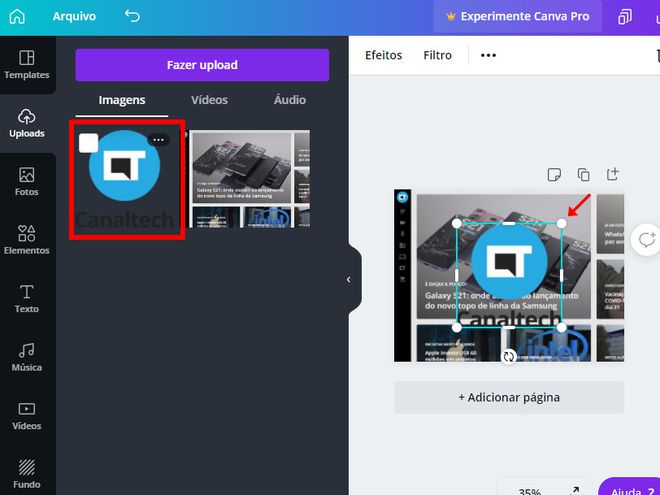
Task: Click the rotate handle below selected logo
Action: [x=509, y=357]
